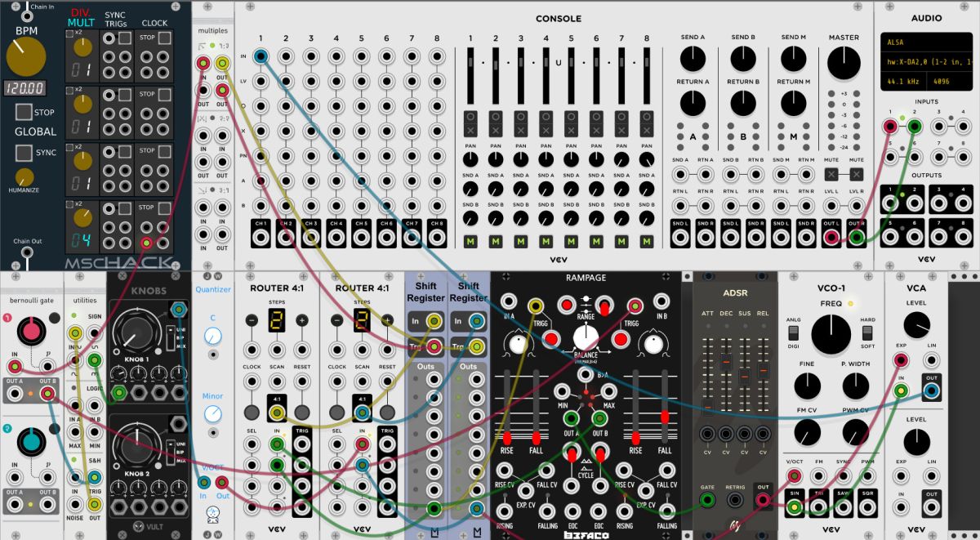The width and height of the screenshot is (980, 540).
Task: Click the BPM knob on clock module
Action: click(26, 56)
